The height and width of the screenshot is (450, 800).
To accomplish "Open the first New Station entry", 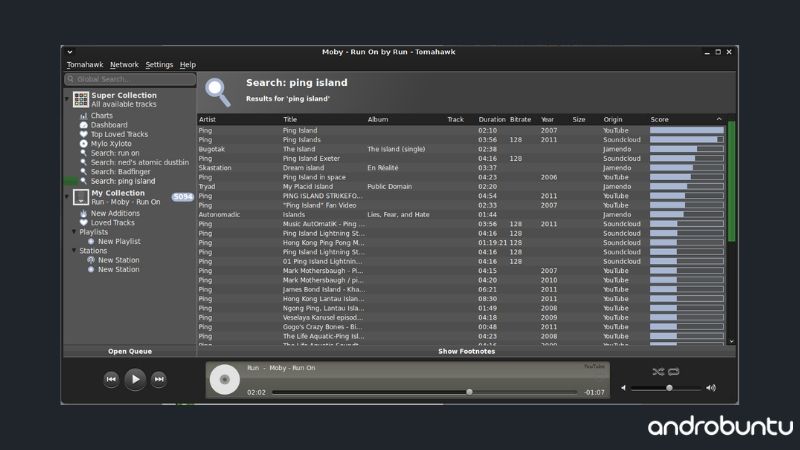I will point(118,260).
